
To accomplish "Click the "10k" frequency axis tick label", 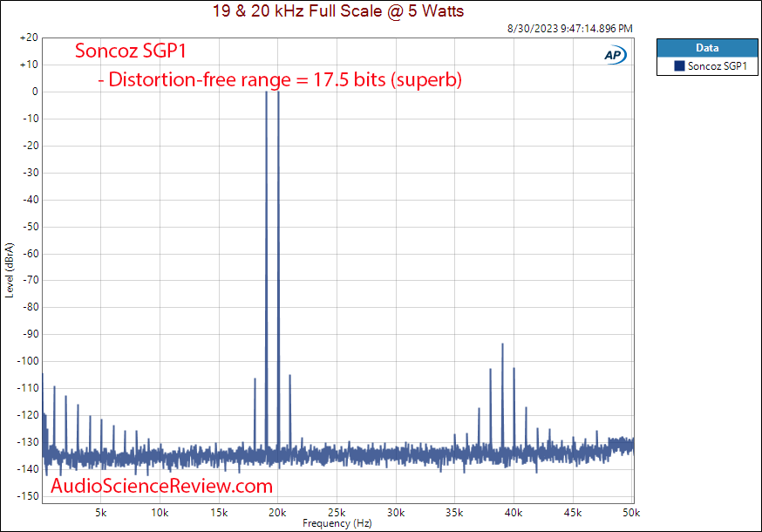I will [160, 513].
